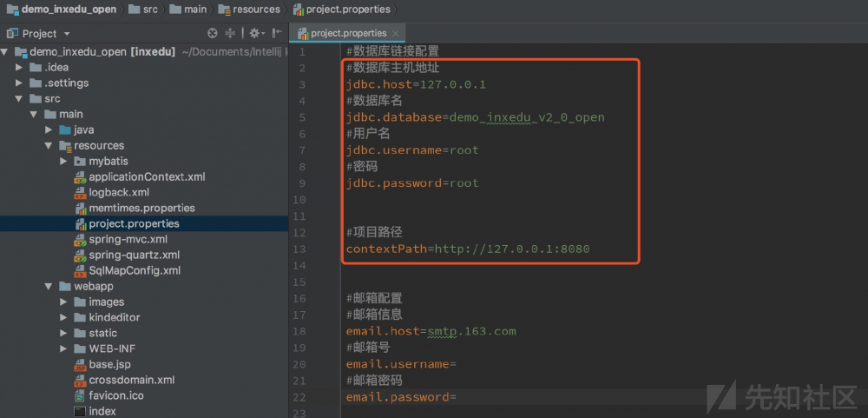The height and width of the screenshot is (418, 868).
Task: Place cursor after email.username=
Action: pyautogui.click(x=457, y=364)
